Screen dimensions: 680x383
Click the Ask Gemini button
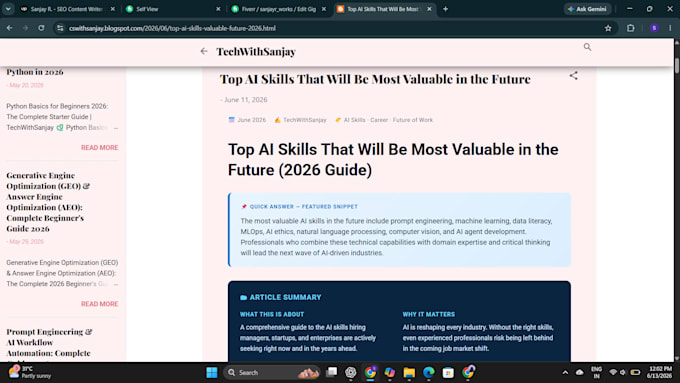click(x=588, y=9)
